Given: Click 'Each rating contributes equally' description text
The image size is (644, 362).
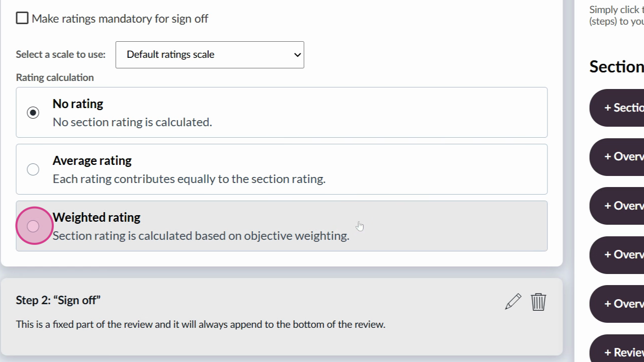Looking at the screenshot, I should tap(189, 179).
